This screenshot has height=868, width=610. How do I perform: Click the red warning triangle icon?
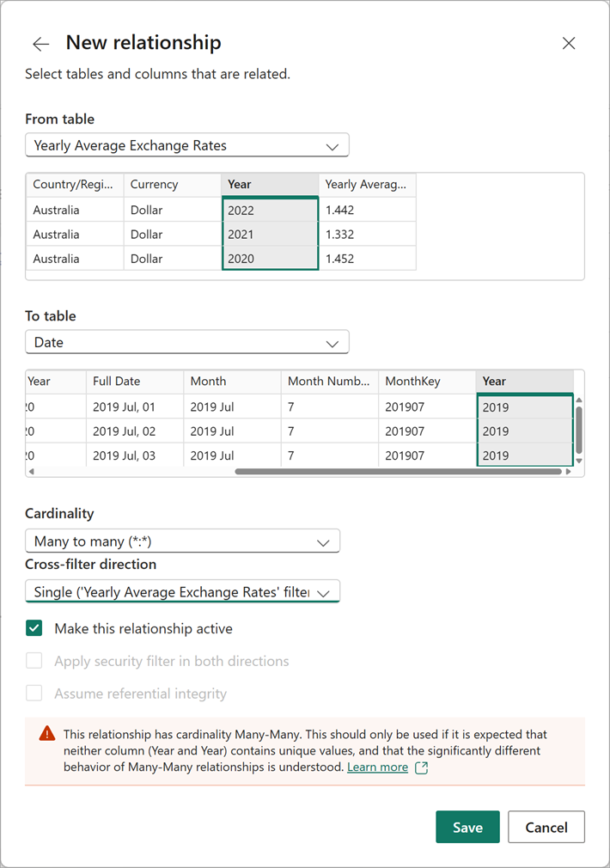(46, 735)
